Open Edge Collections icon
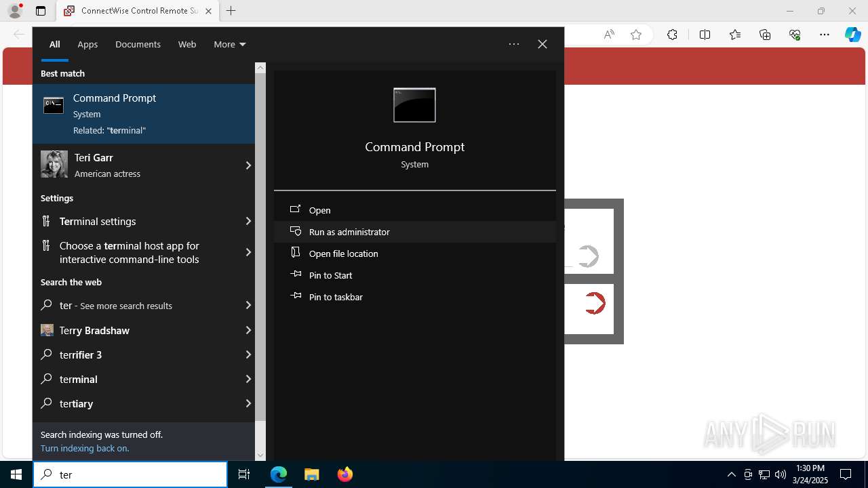Viewport: 868px width, 488px height. pyautogui.click(x=765, y=35)
